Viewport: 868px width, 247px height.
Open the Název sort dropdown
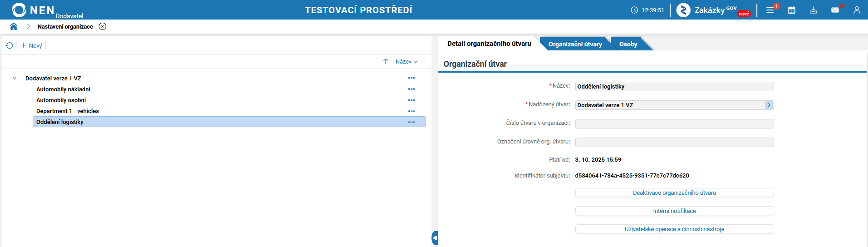coord(406,61)
